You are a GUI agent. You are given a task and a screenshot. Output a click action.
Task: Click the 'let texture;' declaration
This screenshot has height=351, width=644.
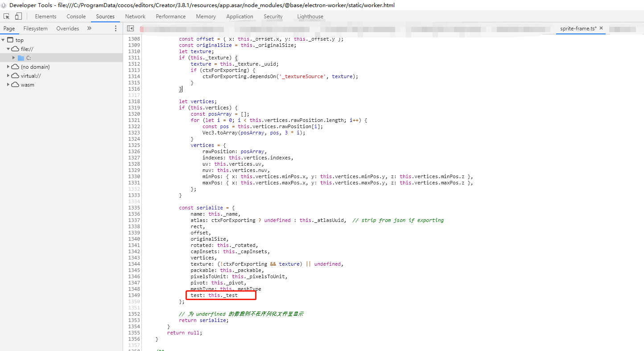(x=197, y=51)
